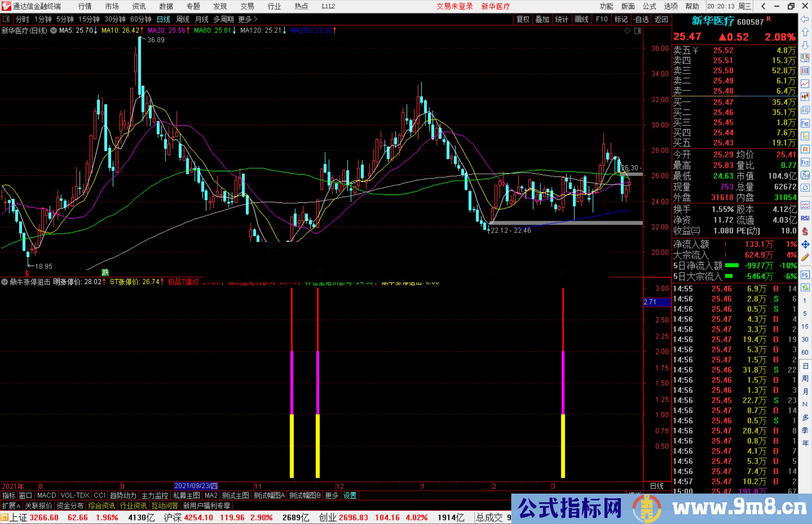Open the f(x) formula manager icon
The image size is (812, 524).
(x=805, y=175)
